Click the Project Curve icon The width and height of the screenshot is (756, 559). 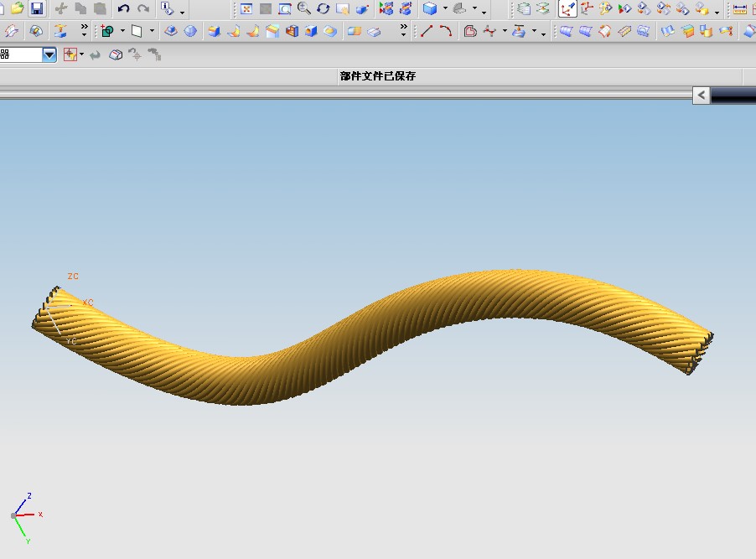point(519,31)
